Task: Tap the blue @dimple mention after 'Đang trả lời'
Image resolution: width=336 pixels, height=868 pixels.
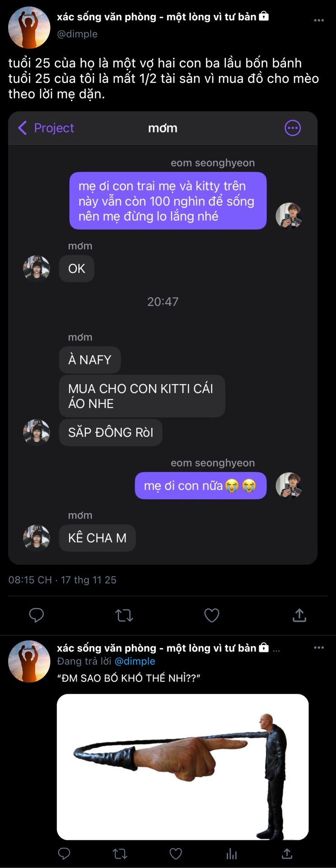Action: coord(135,661)
